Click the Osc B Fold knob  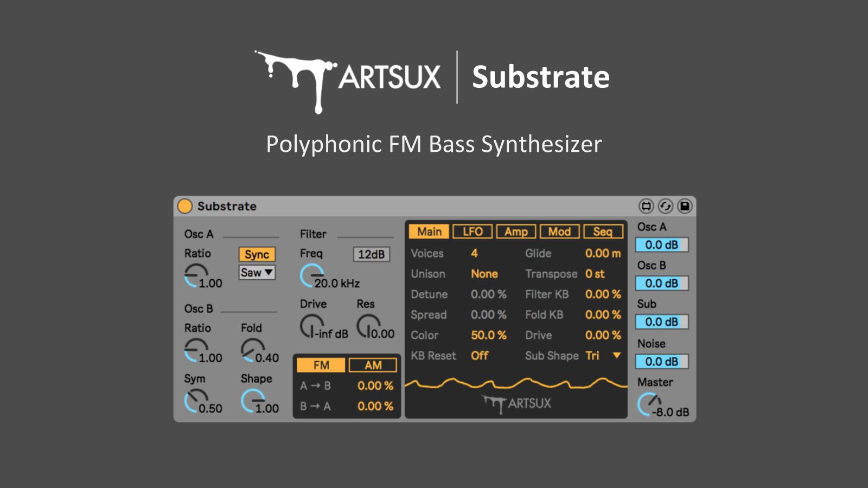[x=252, y=350]
